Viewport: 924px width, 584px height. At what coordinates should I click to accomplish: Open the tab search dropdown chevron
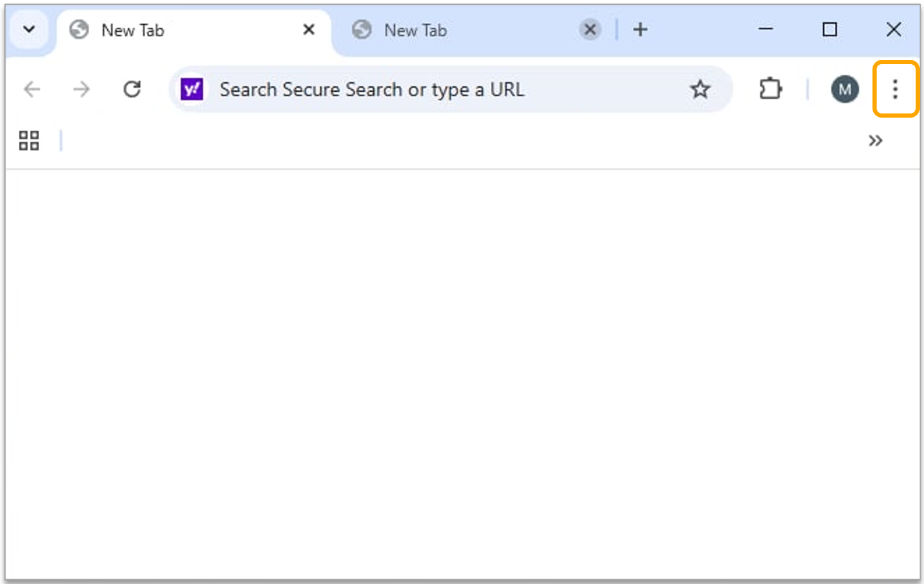click(x=29, y=30)
